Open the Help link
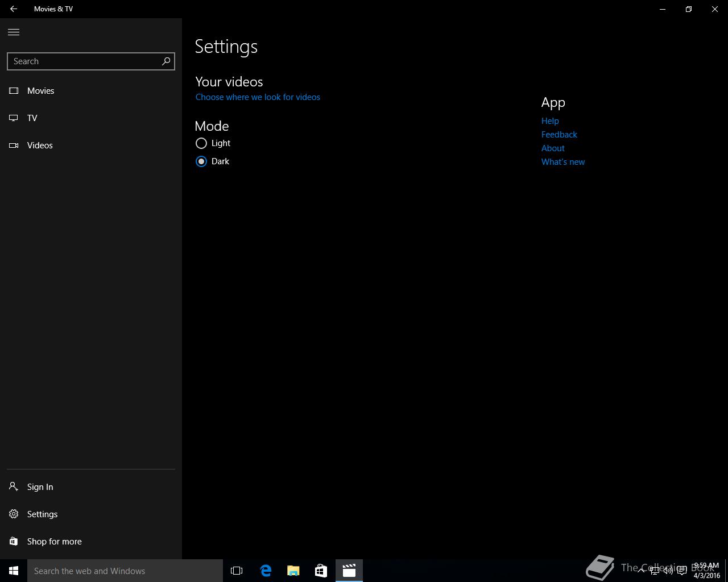Image resolution: width=728 pixels, height=582 pixels. 550,121
